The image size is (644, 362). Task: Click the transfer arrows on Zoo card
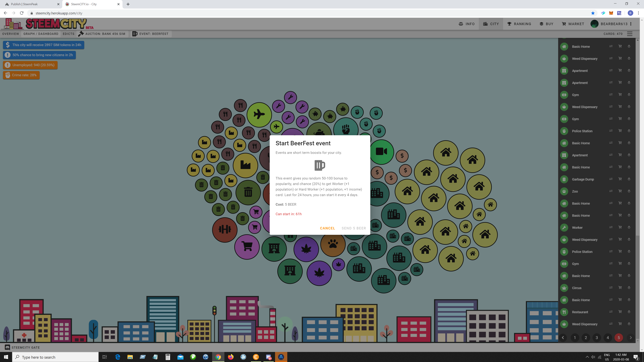[x=611, y=191]
